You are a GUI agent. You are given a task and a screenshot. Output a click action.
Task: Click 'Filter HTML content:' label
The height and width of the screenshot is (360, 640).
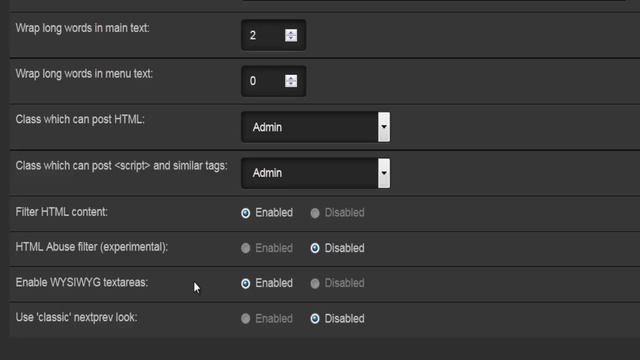(62, 212)
